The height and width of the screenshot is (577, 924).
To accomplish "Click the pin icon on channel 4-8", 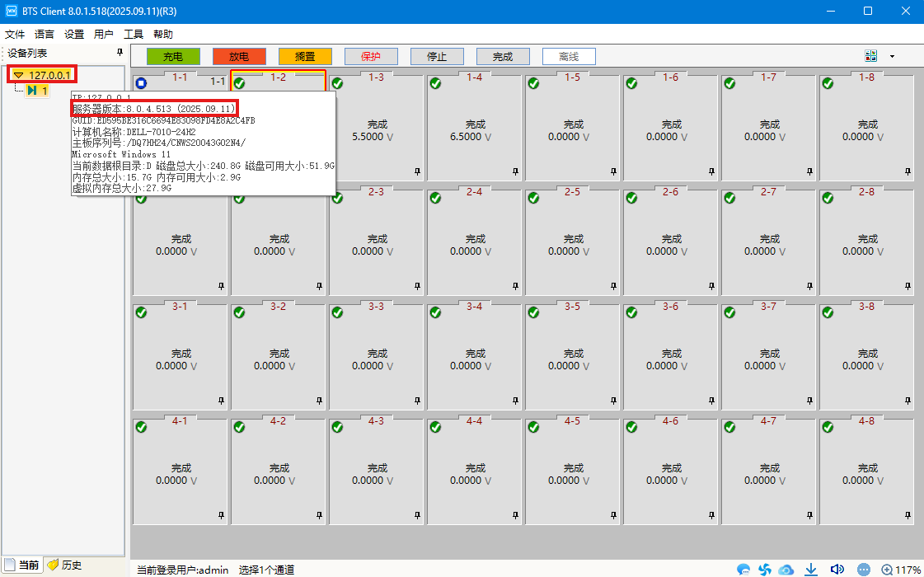I will (908, 515).
